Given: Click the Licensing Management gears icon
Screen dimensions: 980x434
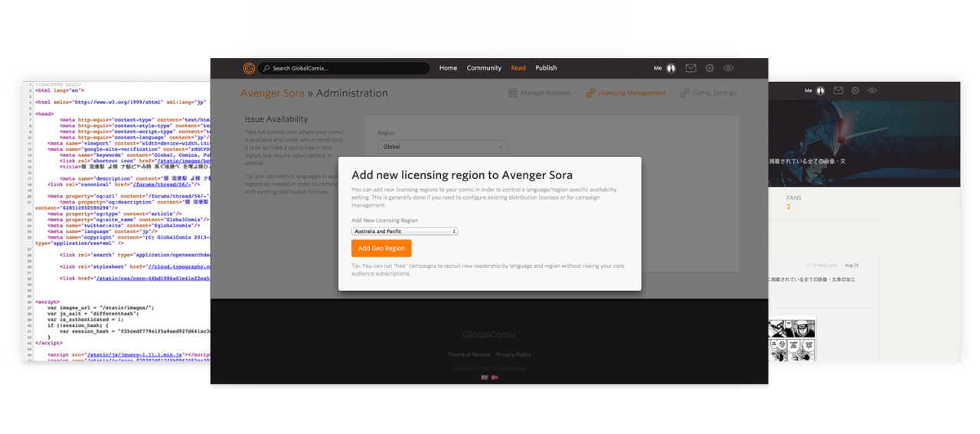Looking at the screenshot, I should (x=590, y=93).
